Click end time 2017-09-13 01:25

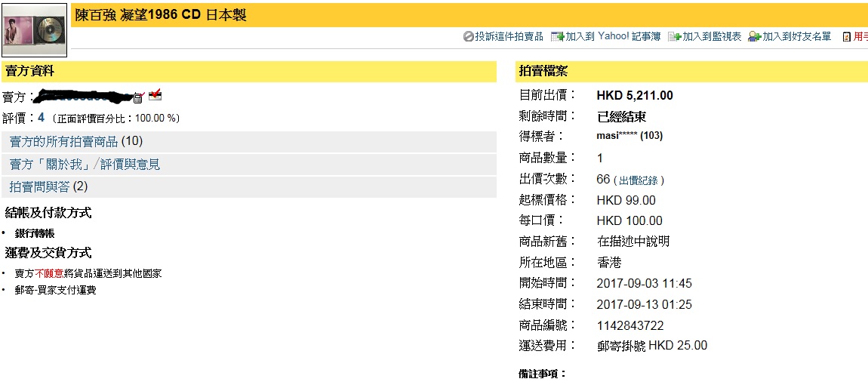click(645, 305)
